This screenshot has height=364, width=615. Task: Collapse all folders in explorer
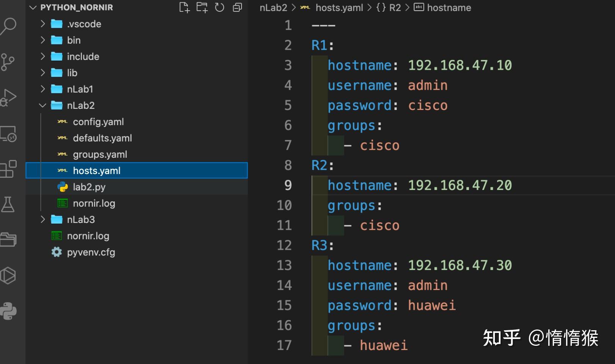(237, 7)
